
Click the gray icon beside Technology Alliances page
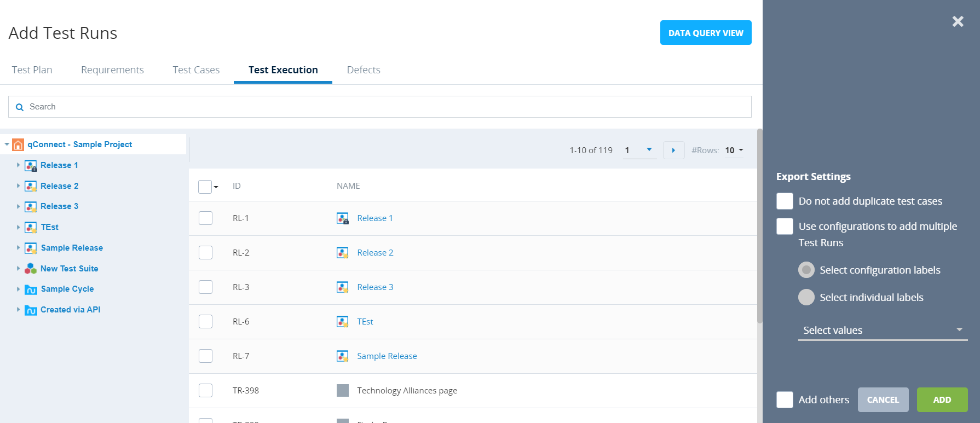[x=343, y=390]
